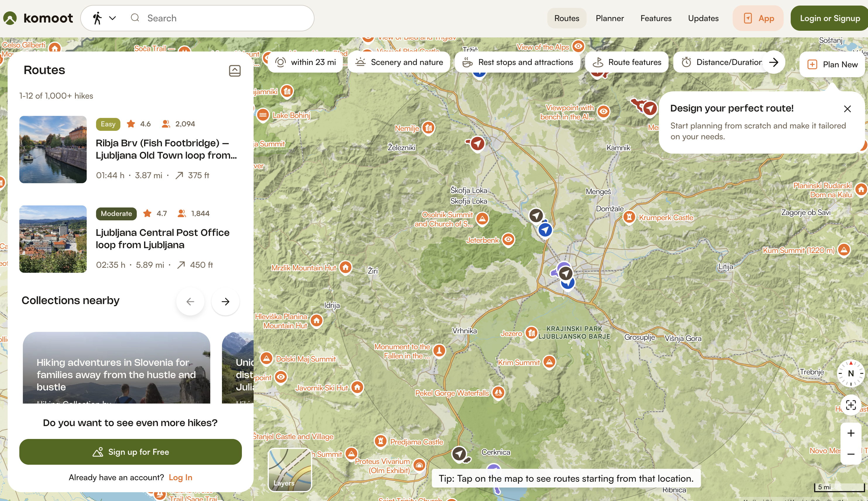Image resolution: width=868 pixels, height=501 pixels.
Task: Open the Ribja Brv Fish Footbridge route thumbnail
Action: tap(53, 149)
